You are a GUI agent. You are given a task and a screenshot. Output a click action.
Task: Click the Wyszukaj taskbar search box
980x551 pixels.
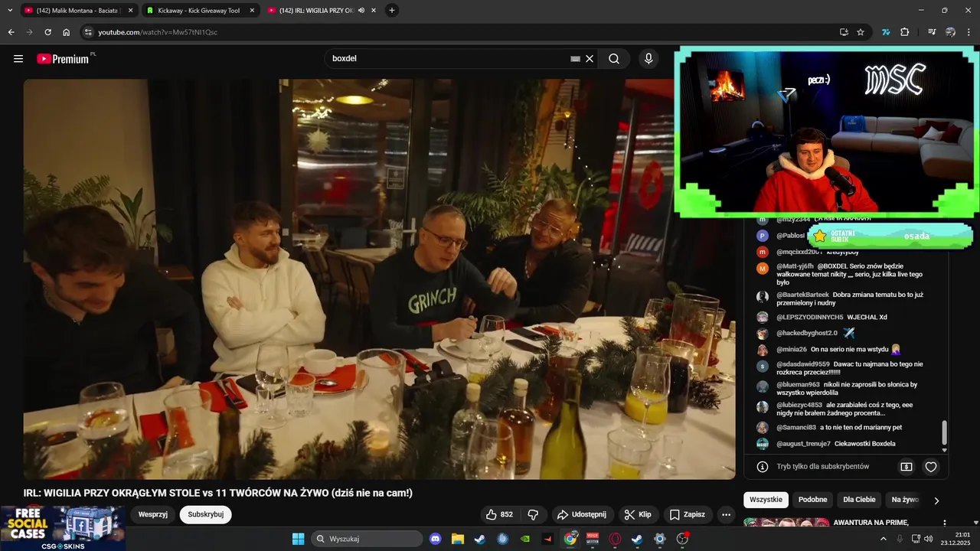click(x=367, y=539)
